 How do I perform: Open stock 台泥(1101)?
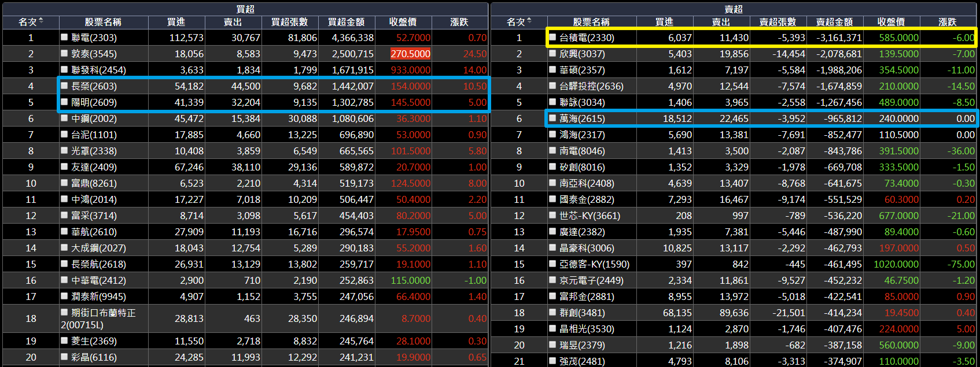point(94,135)
